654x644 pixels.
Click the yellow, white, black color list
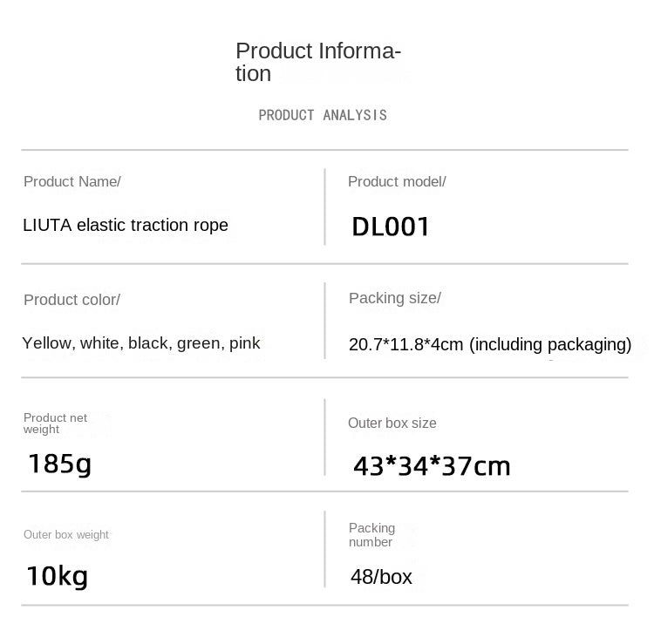point(141,343)
